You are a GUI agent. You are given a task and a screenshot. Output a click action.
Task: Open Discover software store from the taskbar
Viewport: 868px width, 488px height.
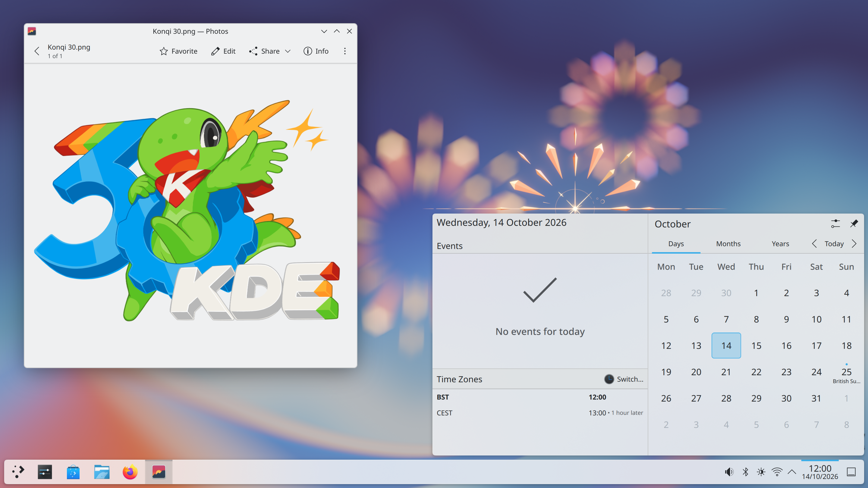(x=73, y=472)
